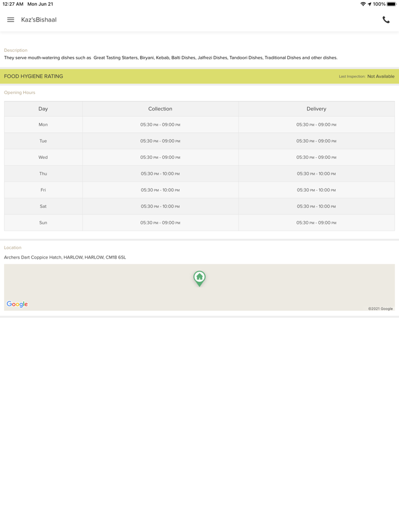Select the Thu row day cell
The image size is (399, 532).
(x=43, y=173)
